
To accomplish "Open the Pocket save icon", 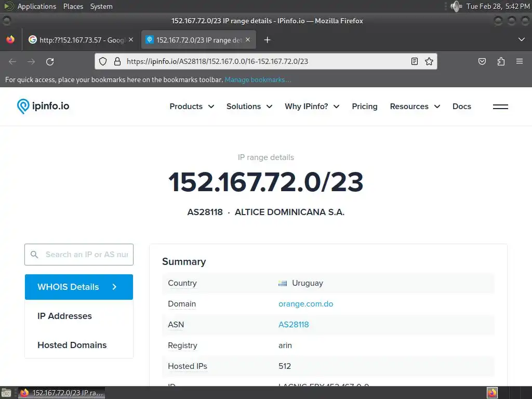I will click(x=482, y=61).
